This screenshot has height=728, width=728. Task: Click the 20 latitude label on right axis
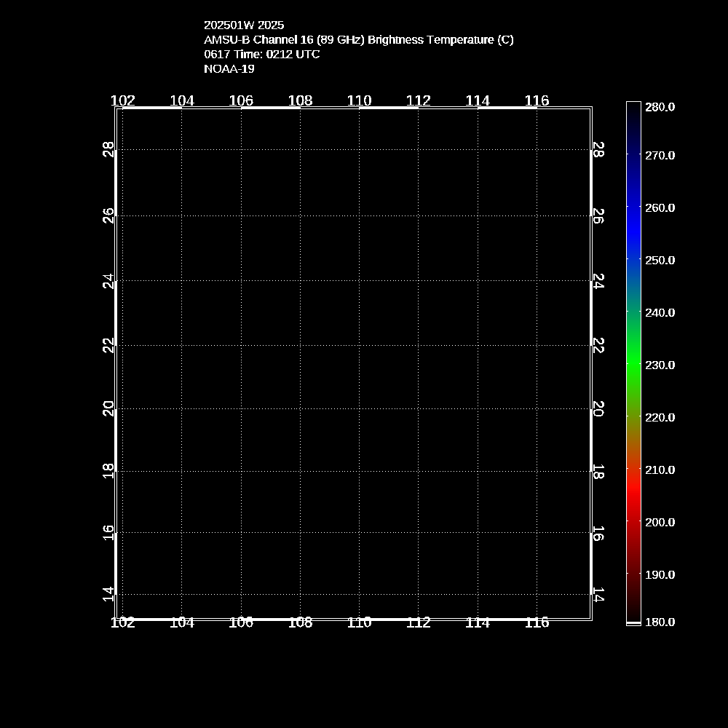598,409
